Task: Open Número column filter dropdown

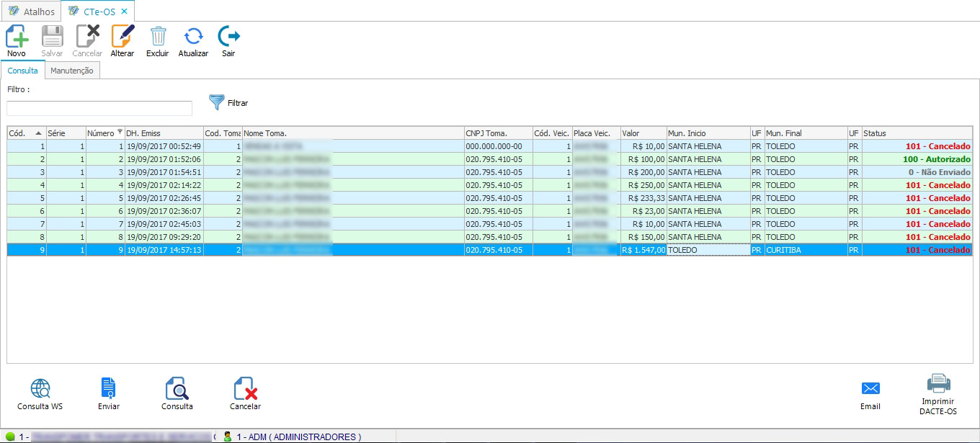Action: pyautogui.click(x=120, y=133)
